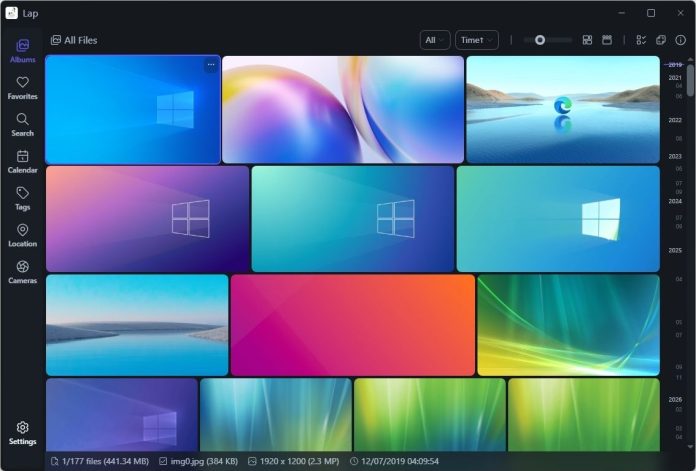The image size is (696, 471).
Task: Click the '12/07/2019 04:09:54' timestamp
Action: click(x=400, y=461)
